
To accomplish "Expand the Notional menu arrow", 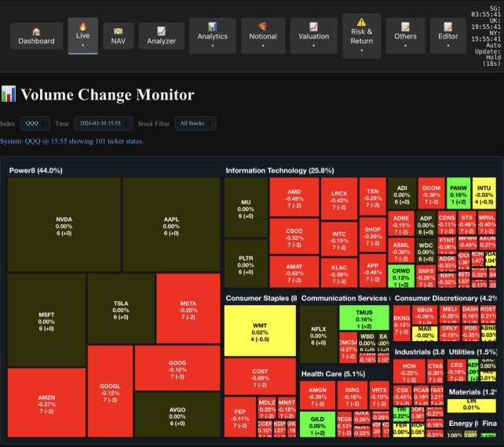I will (x=263, y=45).
